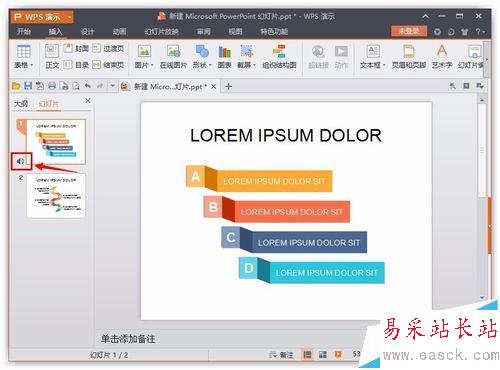The width and height of the screenshot is (500, 370).
Task: Switch to the 幻灯片 slides panel tab
Action: [x=48, y=104]
